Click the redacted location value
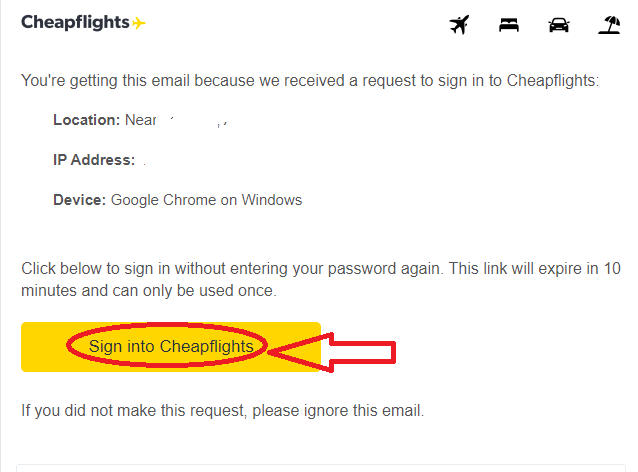The image size is (638, 472). (x=195, y=121)
